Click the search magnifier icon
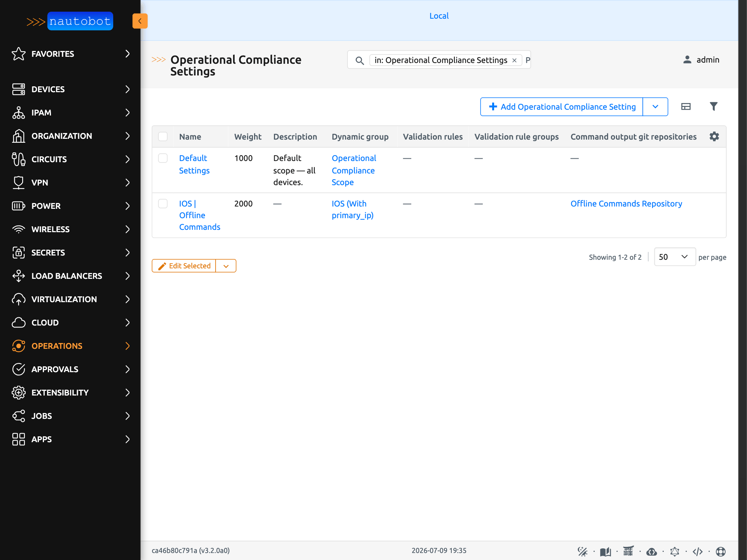The height and width of the screenshot is (560, 747). [x=359, y=60]
